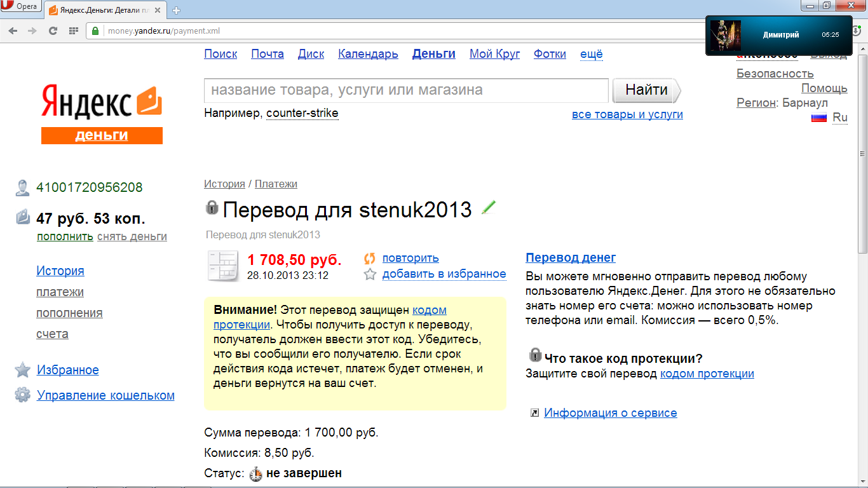868x488 pixels.
Task: Click the снять деньги link
Action: [132, 237]
